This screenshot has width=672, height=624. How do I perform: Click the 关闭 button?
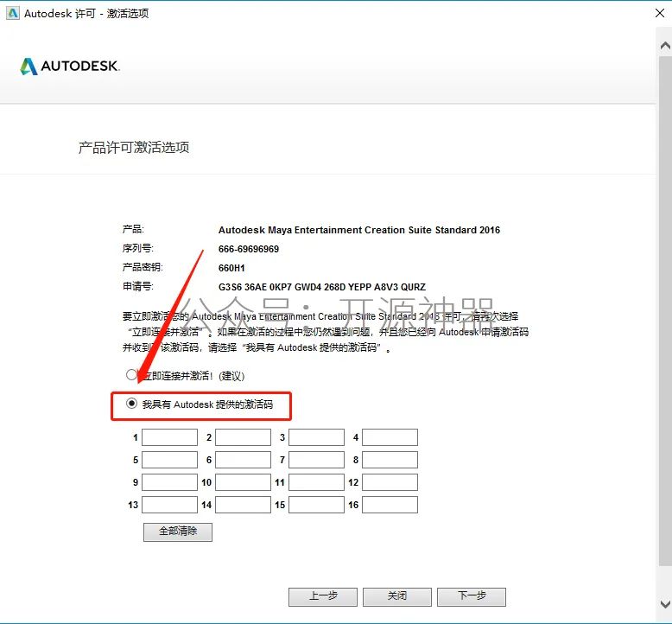pos(396,596)
